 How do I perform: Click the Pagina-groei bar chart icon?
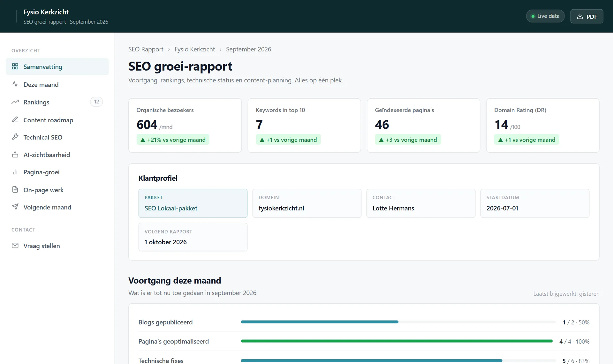(x=15, y=172)
